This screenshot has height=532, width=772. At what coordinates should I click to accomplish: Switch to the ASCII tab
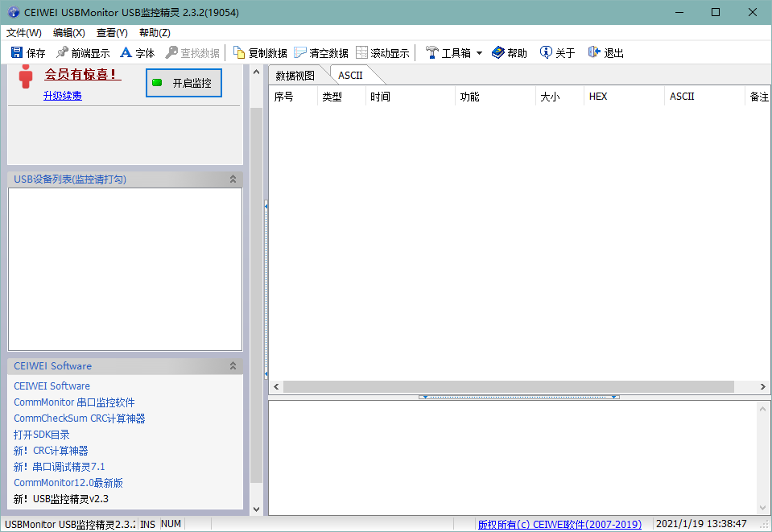click(x=350, y=76)
